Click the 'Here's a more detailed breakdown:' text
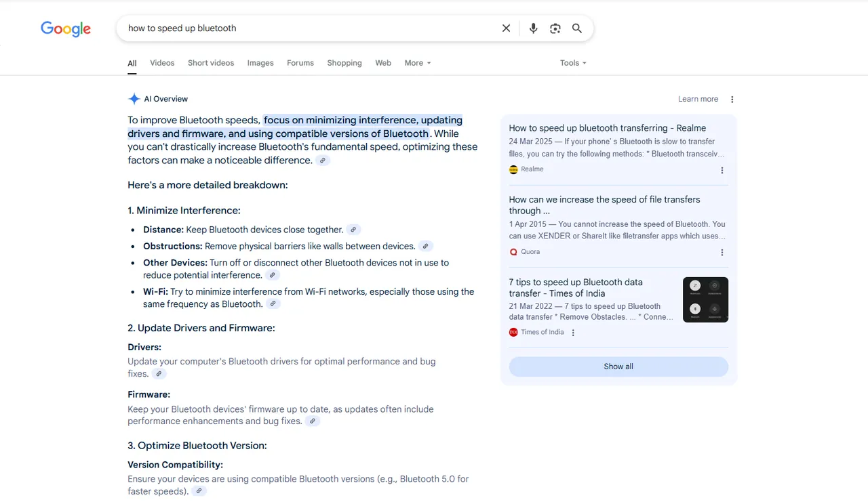 point(208,185)
